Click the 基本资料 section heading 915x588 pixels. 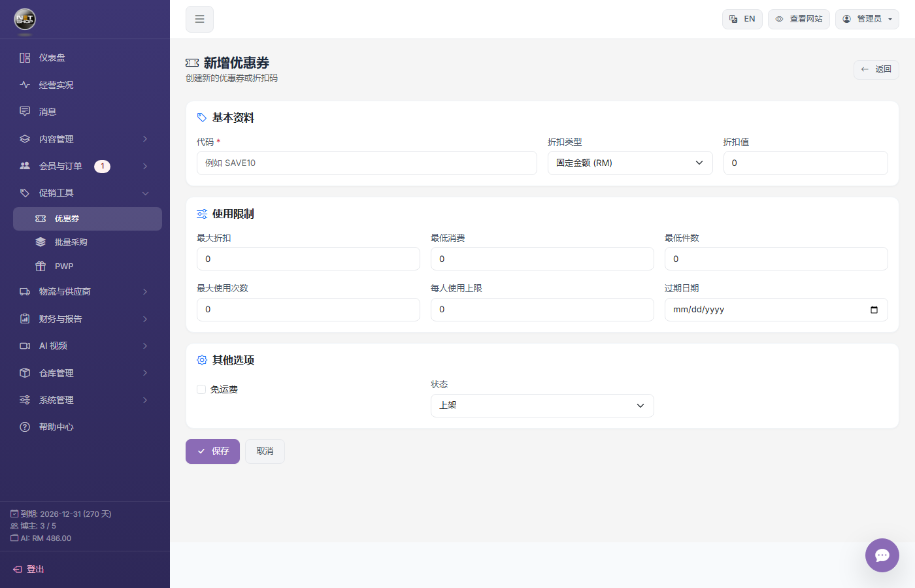click(233, 118)
